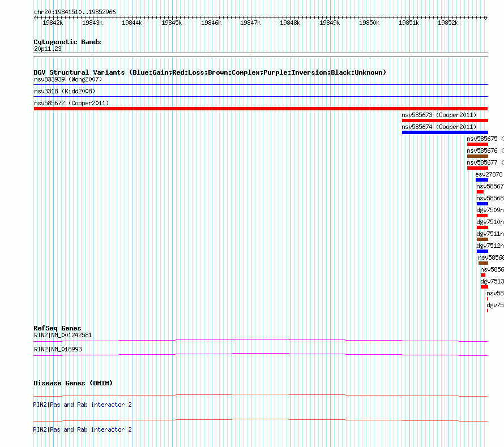The width and height of the screenshot is (504, 447).
Task: Click the 19845k tick label on the ruler
Action: 172,23
